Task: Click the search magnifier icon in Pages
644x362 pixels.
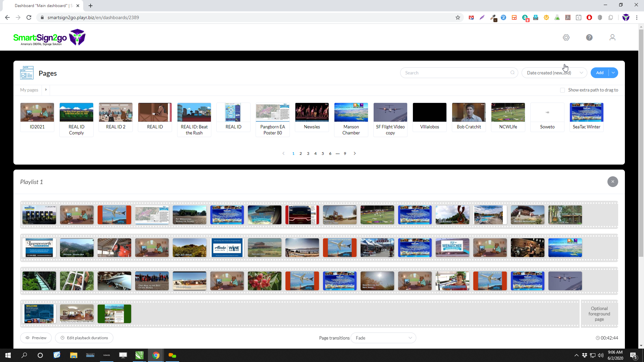Action: pos(513,73)
